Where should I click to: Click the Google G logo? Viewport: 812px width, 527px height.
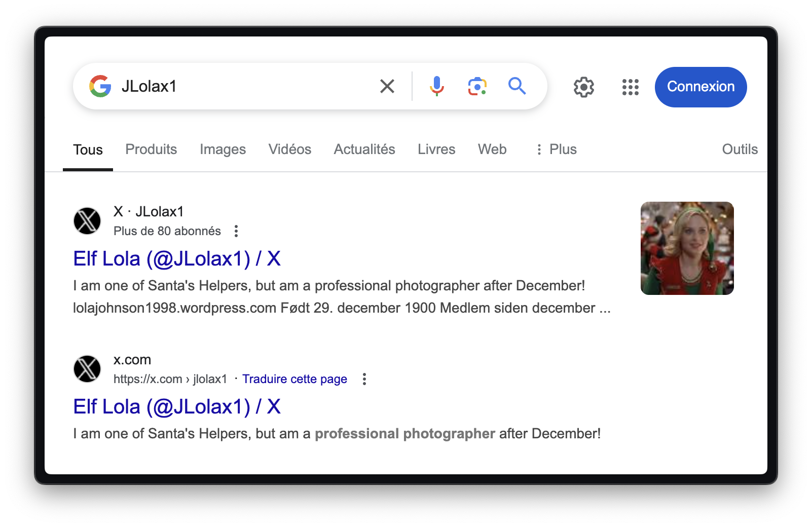coord(100,86)
